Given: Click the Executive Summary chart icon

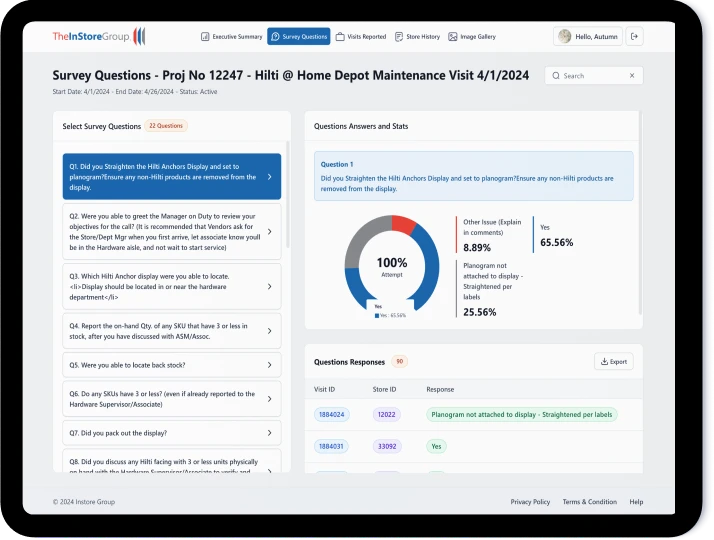Looking at the screenshot, I should (205, 36).
